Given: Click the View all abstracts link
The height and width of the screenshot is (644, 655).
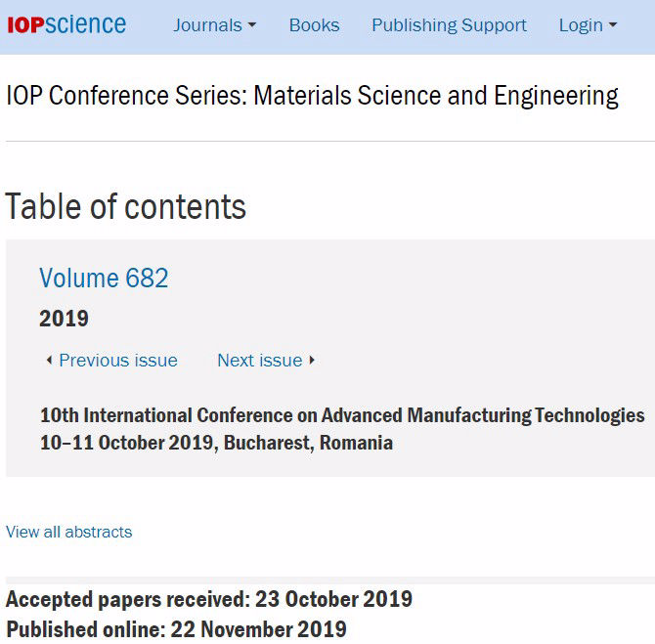Looking at the screenshot, I should pyautogui.click(x=68, y=532).
